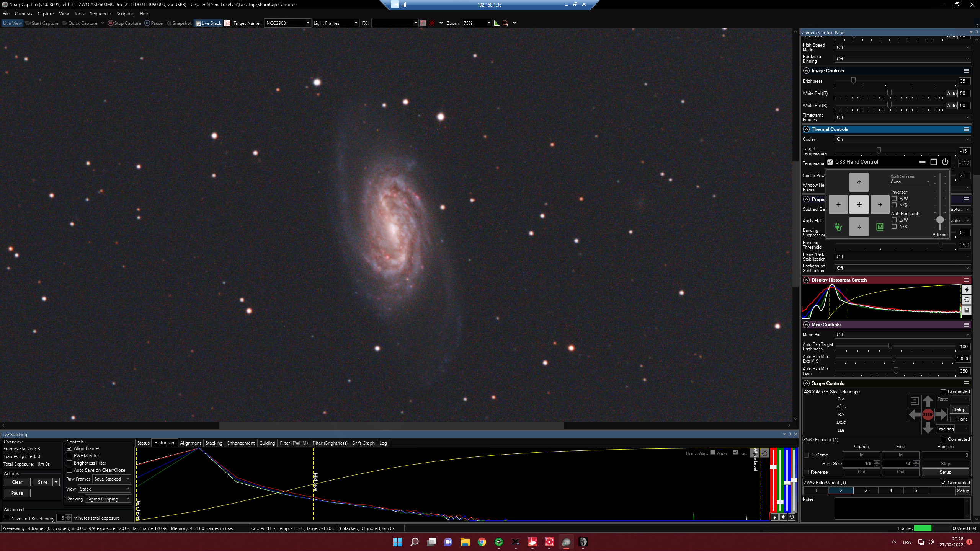The height and width of the screenshot is (551, 980).
Task: Click the Snapshot toolbar button
Action: [x=179, y=23]
